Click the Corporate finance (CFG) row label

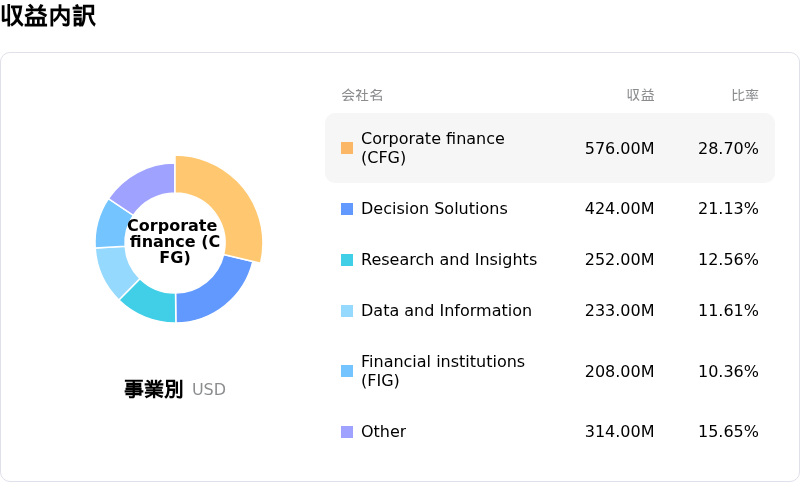(x=432, y=148)
